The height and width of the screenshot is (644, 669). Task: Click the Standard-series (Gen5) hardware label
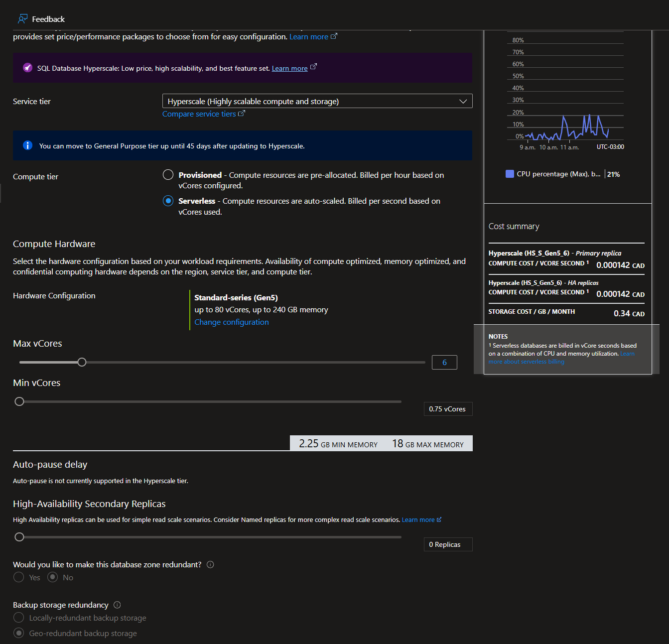(x=236, y=297)
